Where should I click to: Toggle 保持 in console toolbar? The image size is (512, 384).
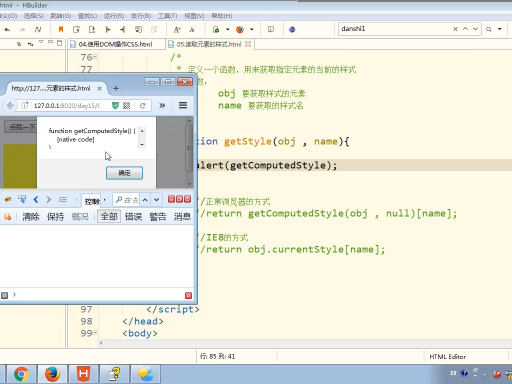[x=55, y=217]
